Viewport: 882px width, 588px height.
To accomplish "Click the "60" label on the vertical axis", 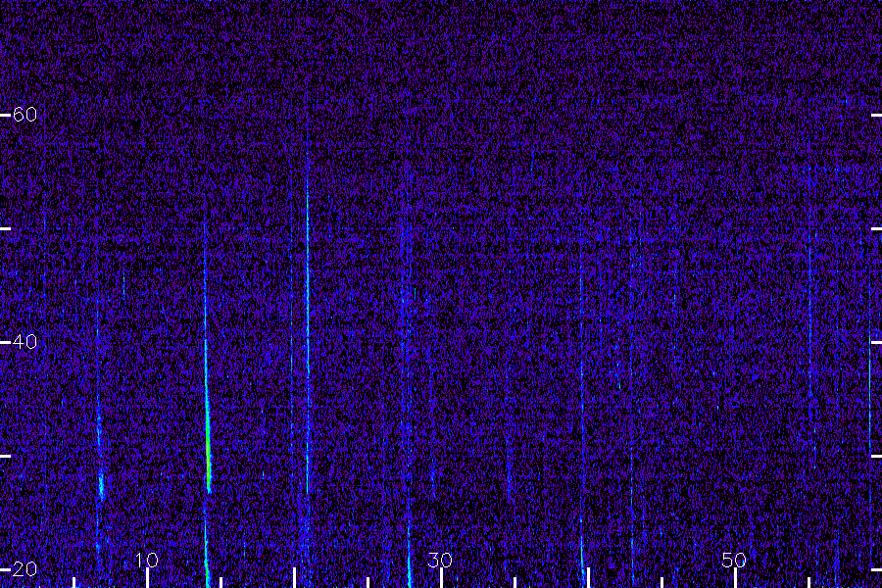I will (x=24, y=115).
